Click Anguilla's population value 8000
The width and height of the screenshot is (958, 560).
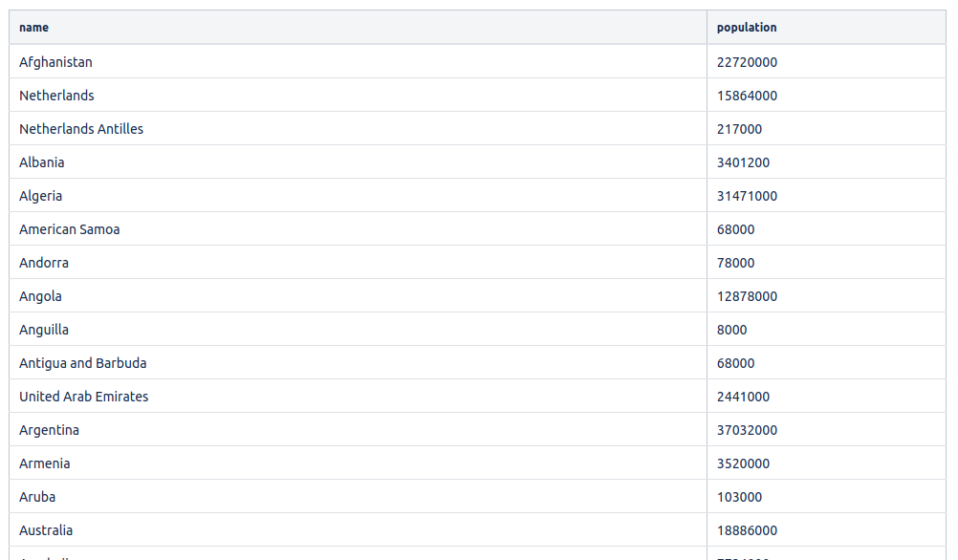pyautogui.click(x=731, y=330)
